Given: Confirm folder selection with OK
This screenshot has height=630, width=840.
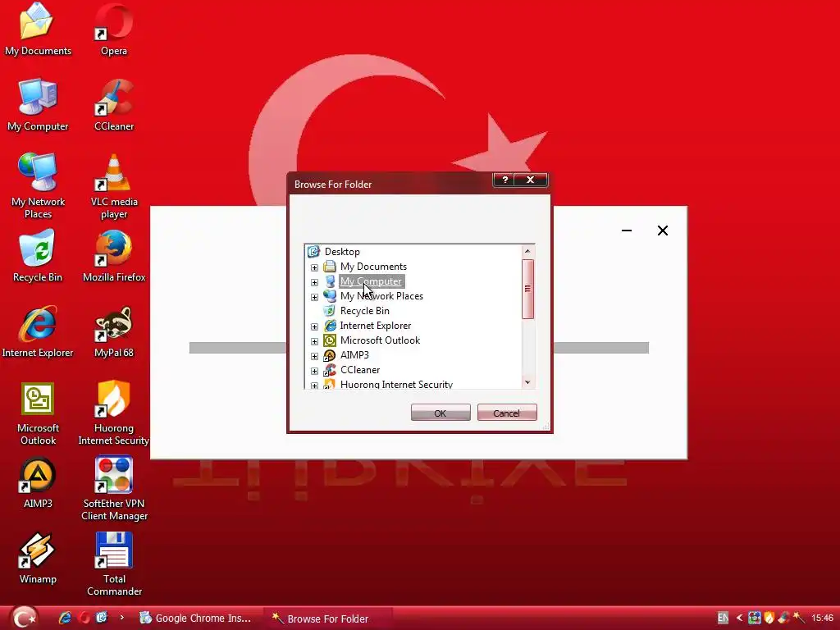Looking at the screenshot, I should (441, 413).
